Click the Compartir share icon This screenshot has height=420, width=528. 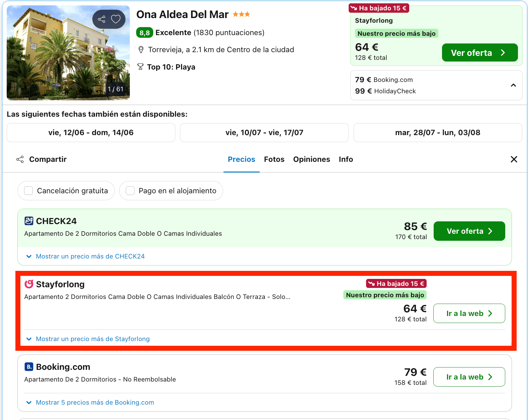pos(20,160)
